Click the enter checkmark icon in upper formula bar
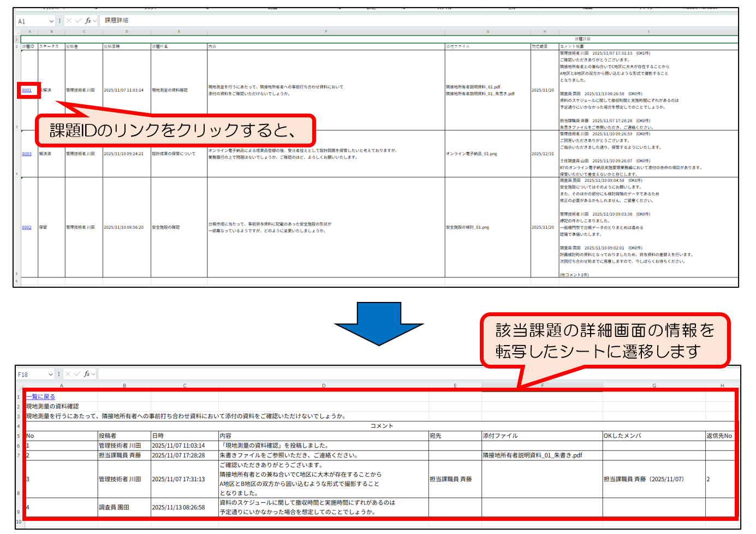 click(x=78, y=21)
